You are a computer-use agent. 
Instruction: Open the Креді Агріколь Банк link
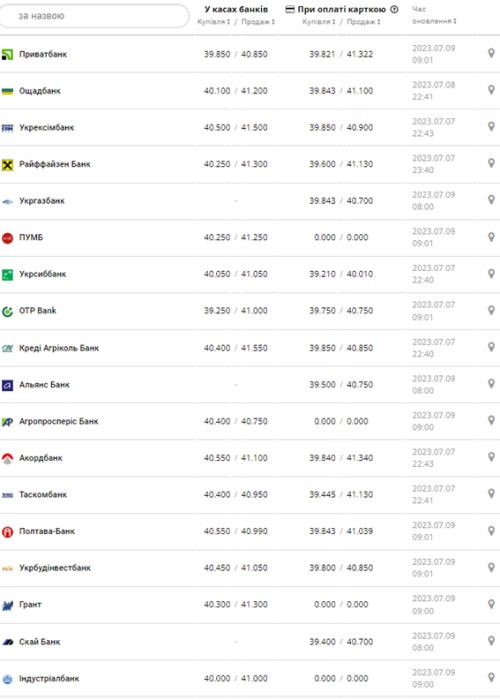tap(59, 348)
